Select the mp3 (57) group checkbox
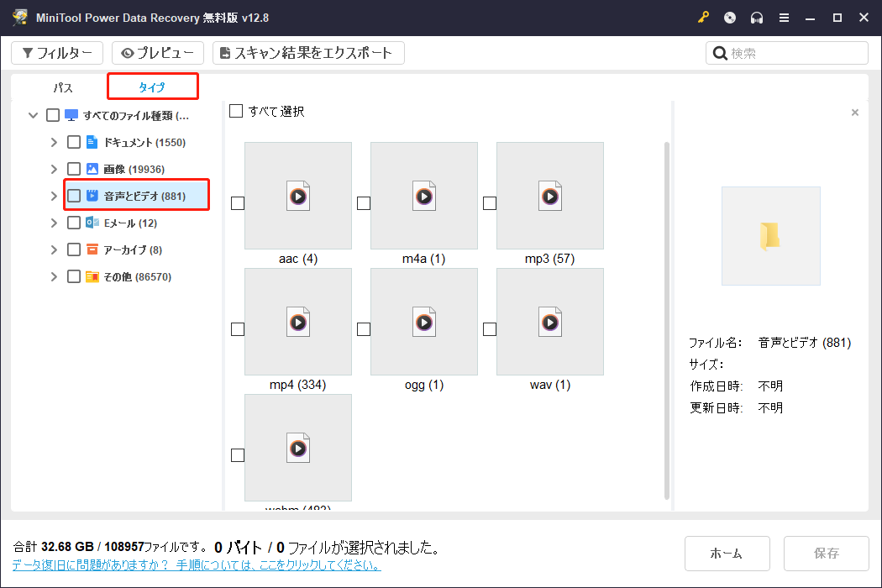This screenshot has width=882, height=588. pos(489,202)
